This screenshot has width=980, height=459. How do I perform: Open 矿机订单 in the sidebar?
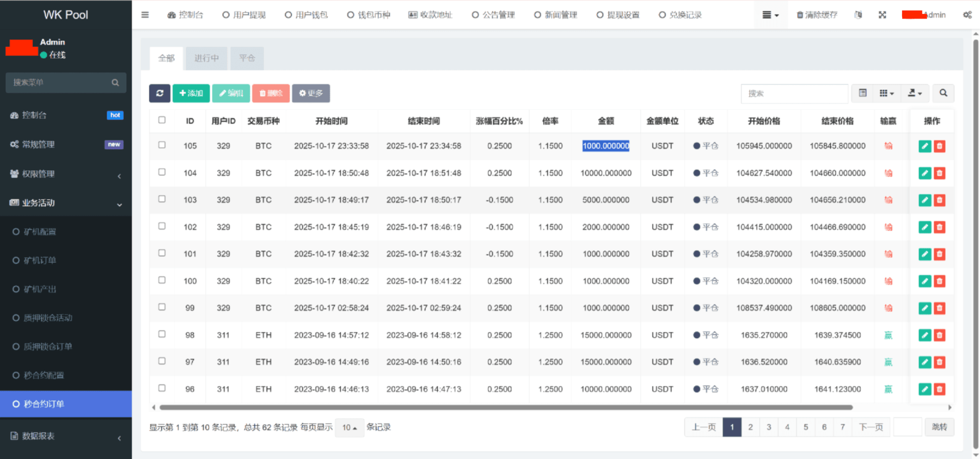(x=40, y=260)
